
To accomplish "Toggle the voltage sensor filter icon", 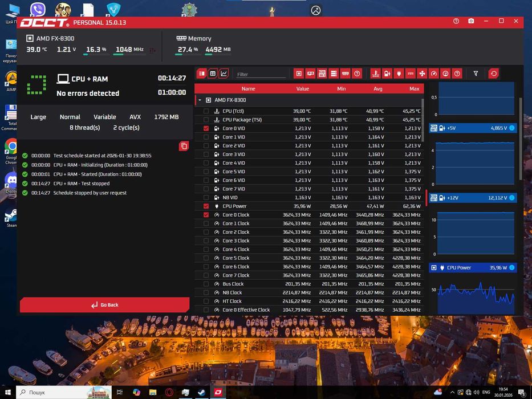I will coord(387,74).
